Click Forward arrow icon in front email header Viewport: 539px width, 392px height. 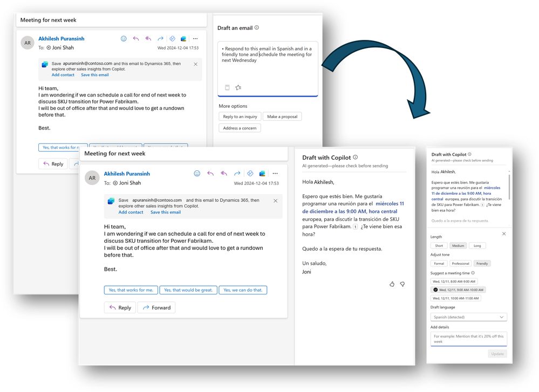coord(237,174)
